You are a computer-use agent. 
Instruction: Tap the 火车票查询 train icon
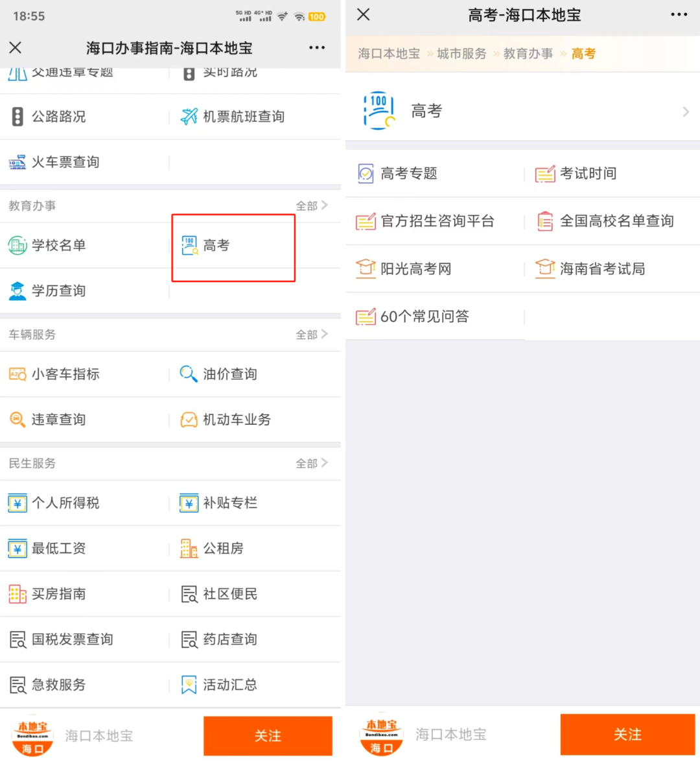coord(17,162)
